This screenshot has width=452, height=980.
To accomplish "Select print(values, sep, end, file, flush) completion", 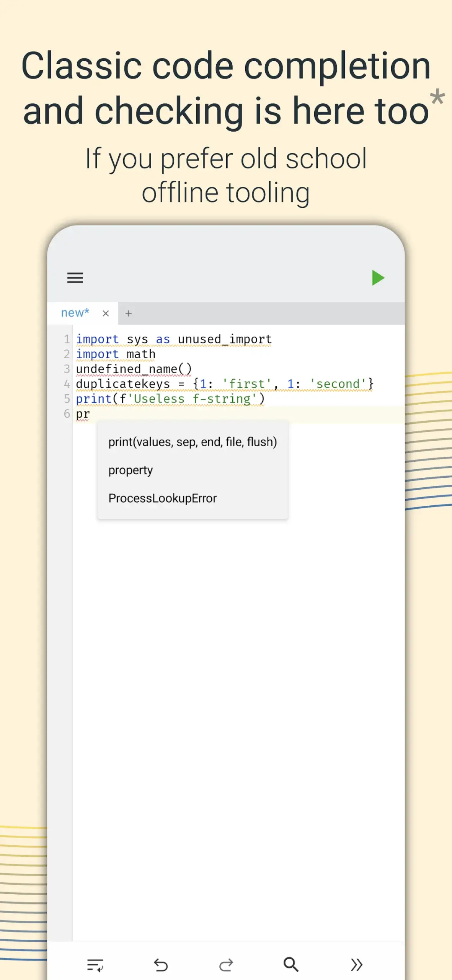I will [x=193, y=442].
